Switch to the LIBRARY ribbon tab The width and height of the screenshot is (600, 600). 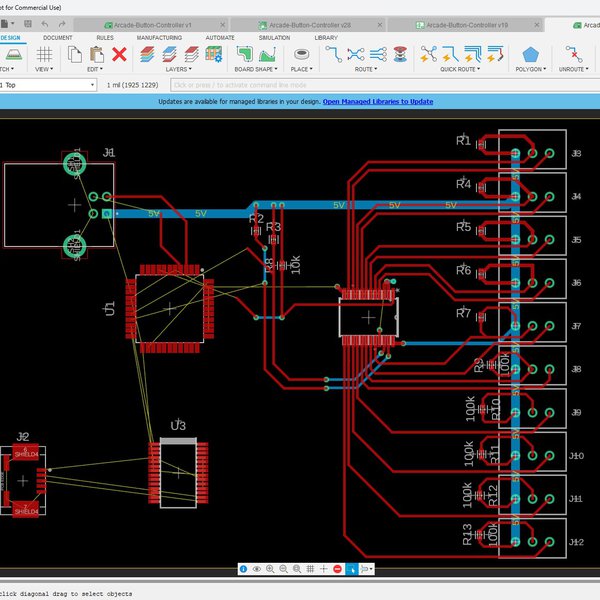pyautogui.click(x=326, y=38)
